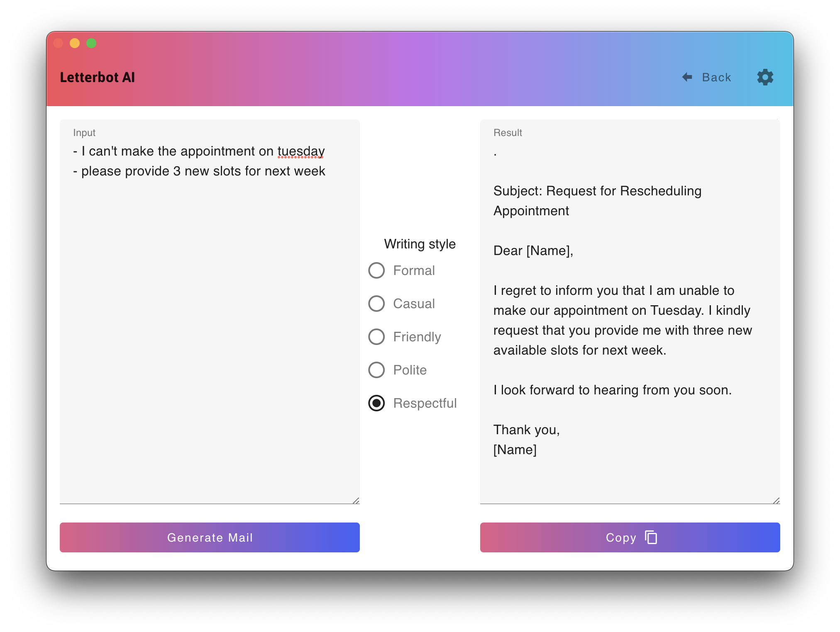The image size is (840, 632).
Task: Click the Result textarea resize handle
Action: (x=776, y=501)
